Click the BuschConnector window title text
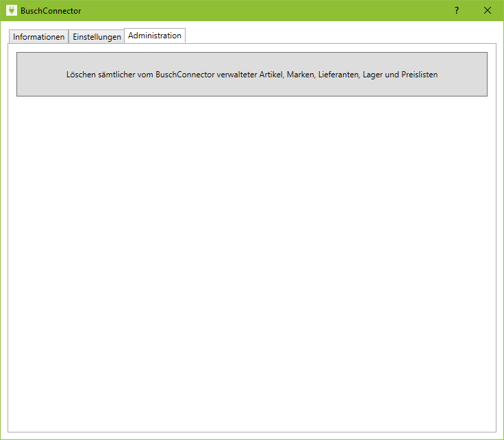The width and height of the screenshot is (504, 440). coord(51,11)
